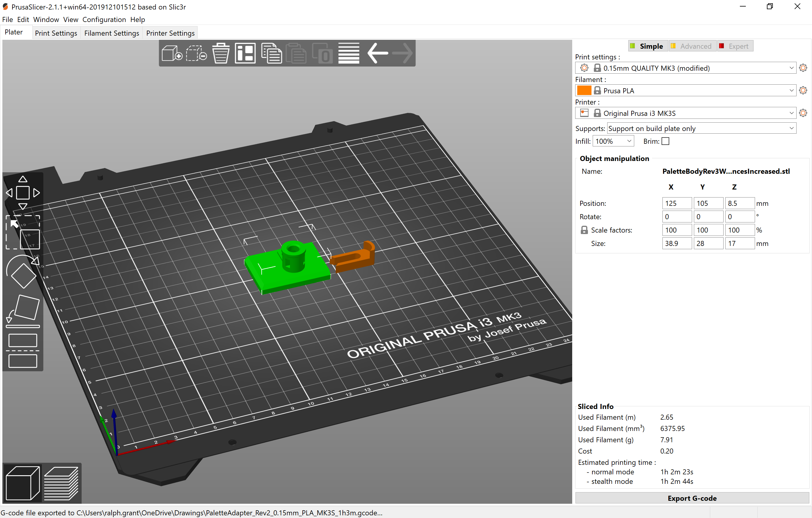Click the Size Z field
Image resolution: width=812 pixels, height=518 pixels.
point(740,243)
